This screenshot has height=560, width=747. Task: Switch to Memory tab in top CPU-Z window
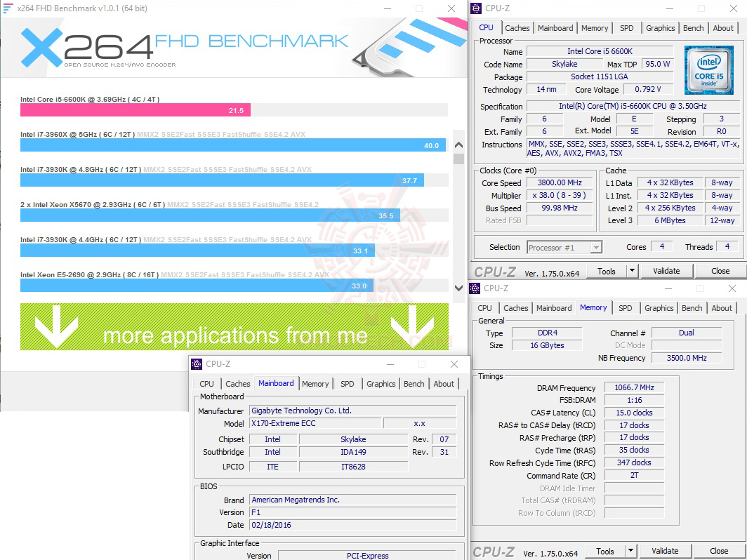coord(595,28)
